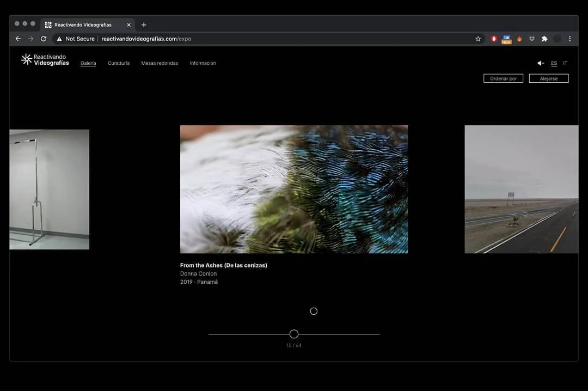The image size is (588, 391).
Task: Bookmark this page with the star icon
Action: coord(478,39)
